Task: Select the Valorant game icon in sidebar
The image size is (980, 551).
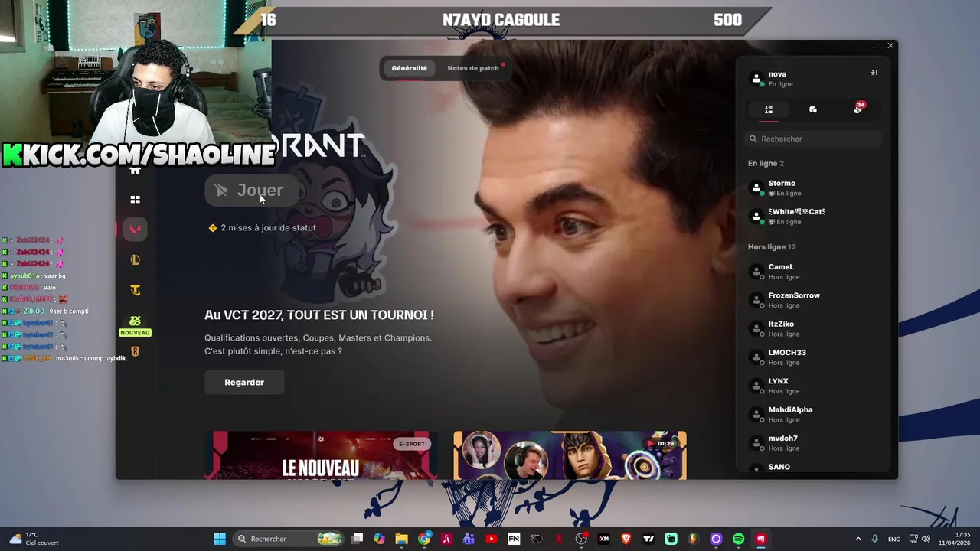Action: pos(135,229)
